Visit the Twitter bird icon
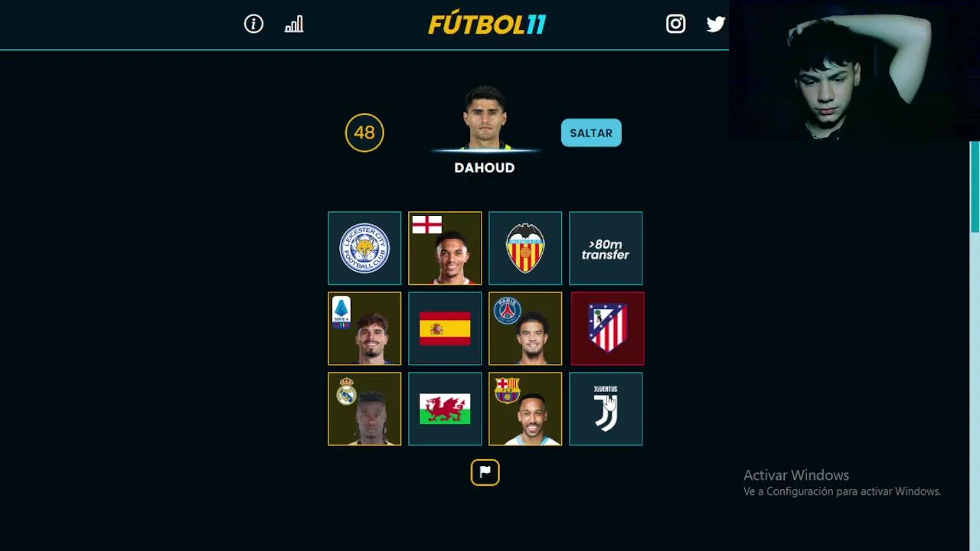Screen dimensions: 980x551 (x=716, y=24)
